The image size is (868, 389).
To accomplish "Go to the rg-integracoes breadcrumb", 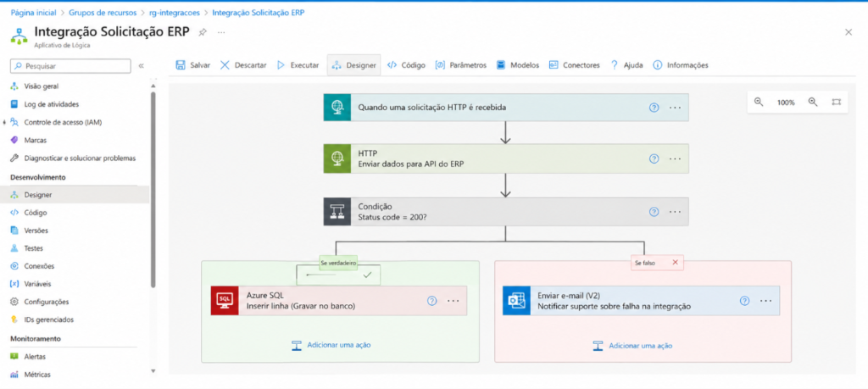I will (173, 12).
